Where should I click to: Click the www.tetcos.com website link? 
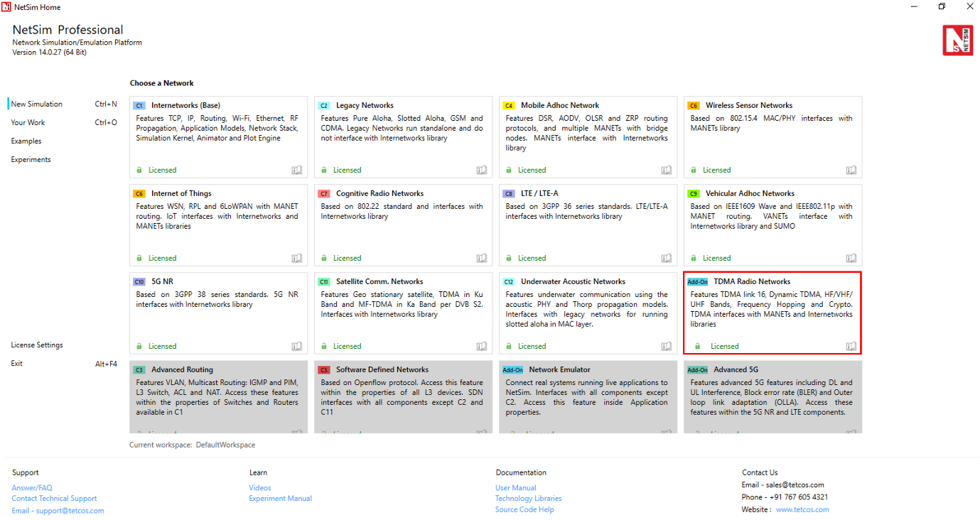[802, 509]
